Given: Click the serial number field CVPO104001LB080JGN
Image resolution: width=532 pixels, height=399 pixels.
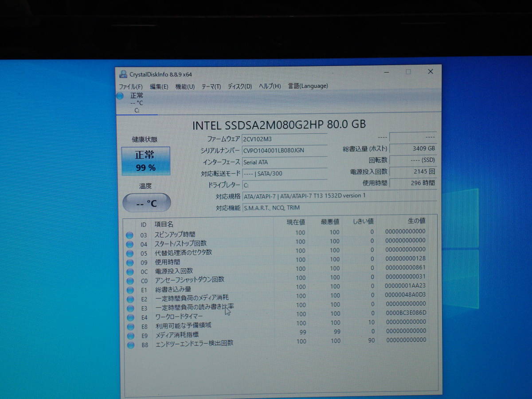Looking at the screenshot, I should coord(284,151).
